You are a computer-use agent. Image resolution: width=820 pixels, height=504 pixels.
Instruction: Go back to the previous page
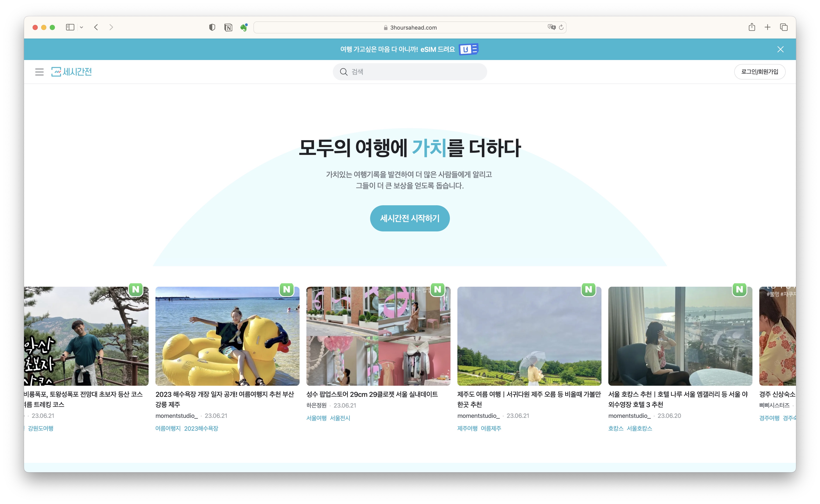click(96, 27)
